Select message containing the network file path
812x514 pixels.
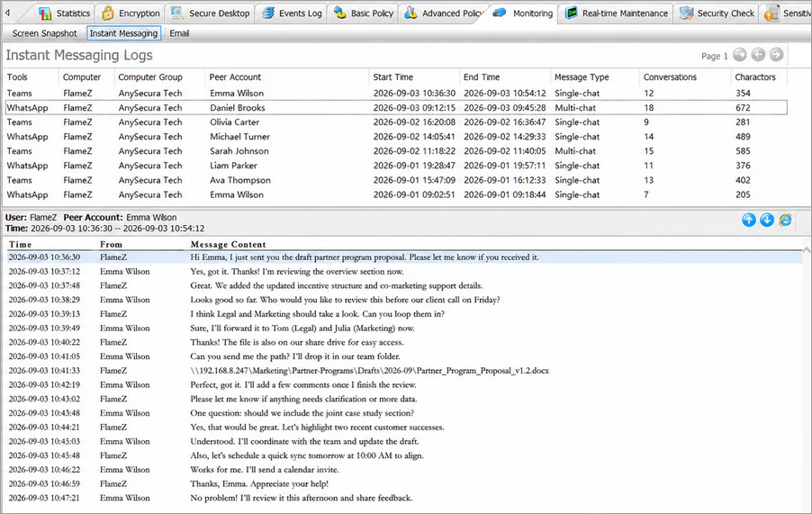[x=404, y=371]
